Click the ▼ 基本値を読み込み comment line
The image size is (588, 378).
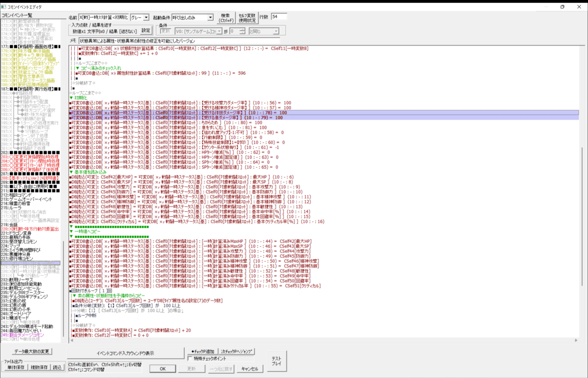pyautogui.click(x=88, y=172)
